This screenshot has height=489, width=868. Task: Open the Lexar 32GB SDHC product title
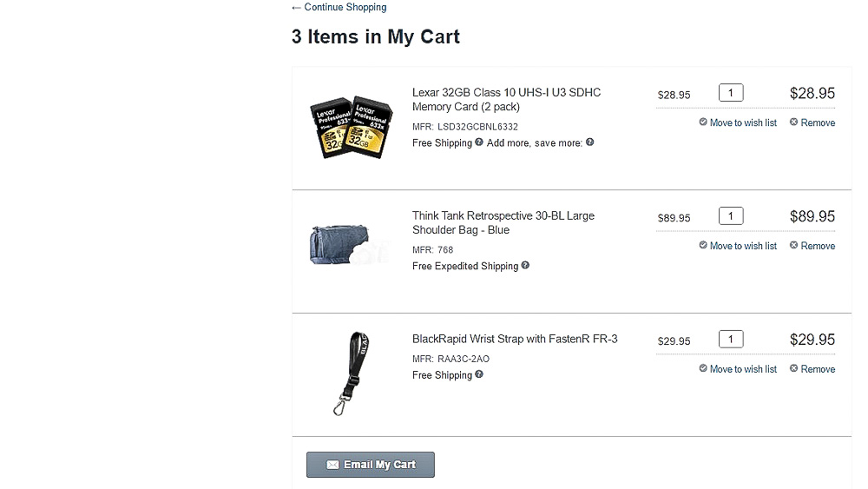(506, 100)
